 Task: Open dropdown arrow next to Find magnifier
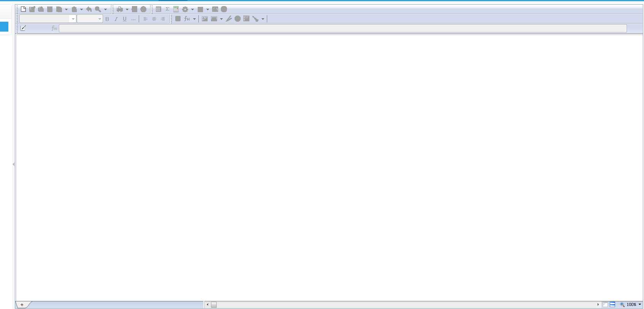tap(105, 10)
